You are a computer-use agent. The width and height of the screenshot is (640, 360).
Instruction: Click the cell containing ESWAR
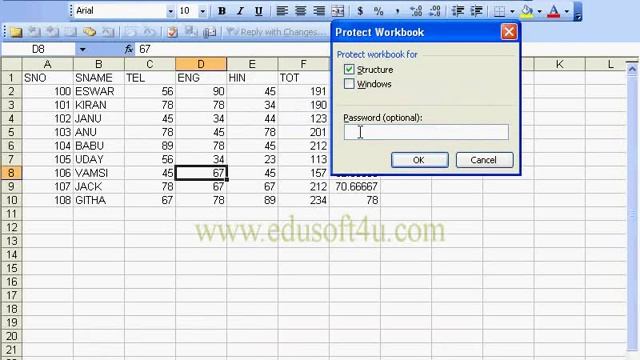pos(99,91)
